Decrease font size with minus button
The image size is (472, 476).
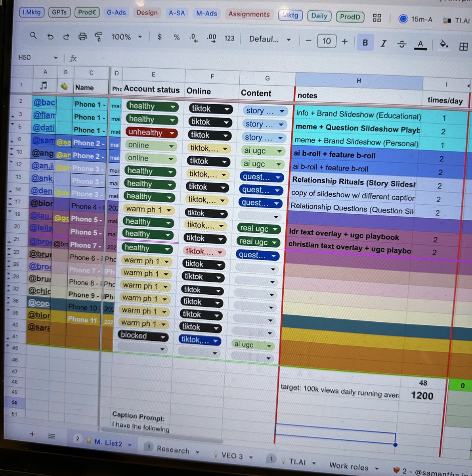(309, 40)
